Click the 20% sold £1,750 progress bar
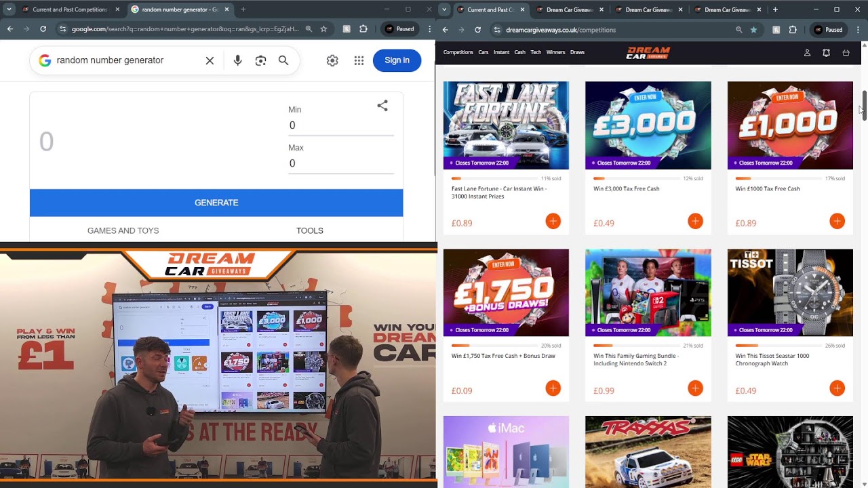The height and width of the screenshot is (488, 868). (494, 346)
